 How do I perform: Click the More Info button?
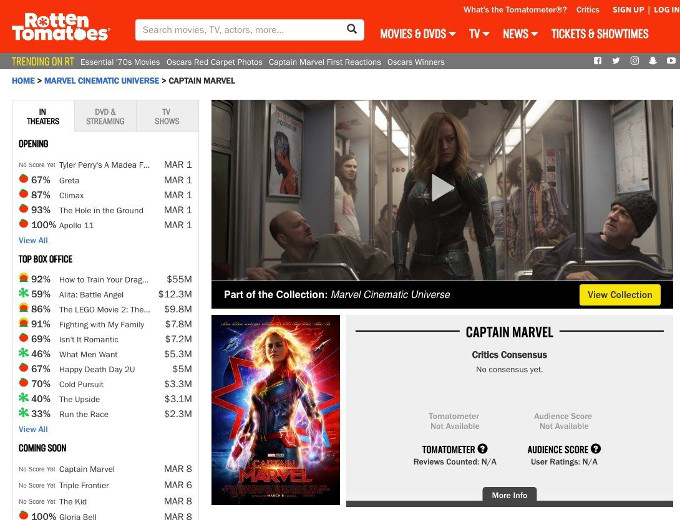(509, 495)
